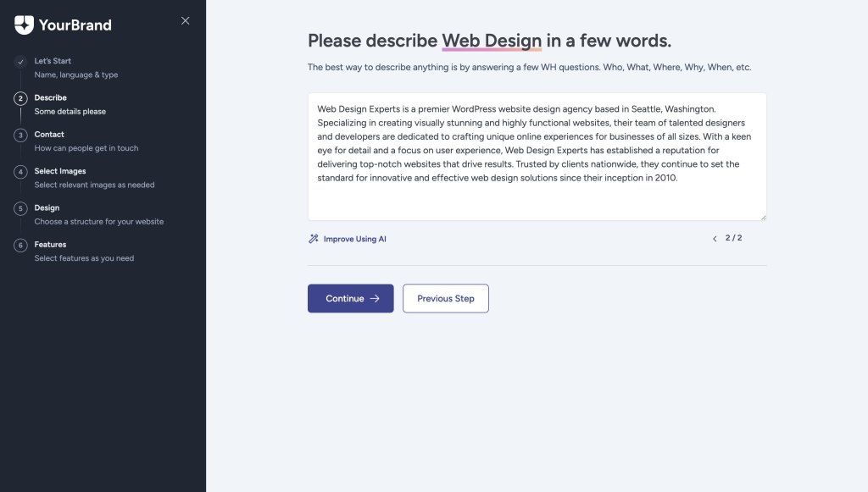This screenshot has width=868, height=492.
Task: Go to the Select Images step
Action: pos(60,171)
